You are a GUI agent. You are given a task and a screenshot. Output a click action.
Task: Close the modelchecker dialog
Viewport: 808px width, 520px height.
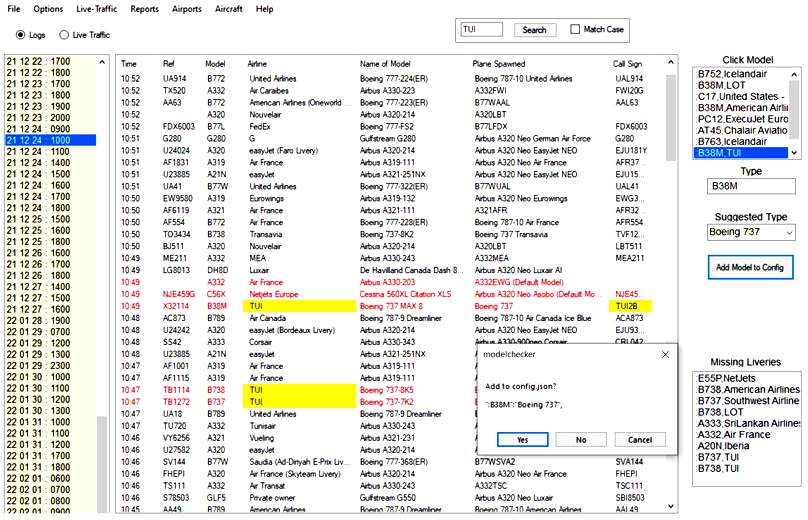click(665, 355)
